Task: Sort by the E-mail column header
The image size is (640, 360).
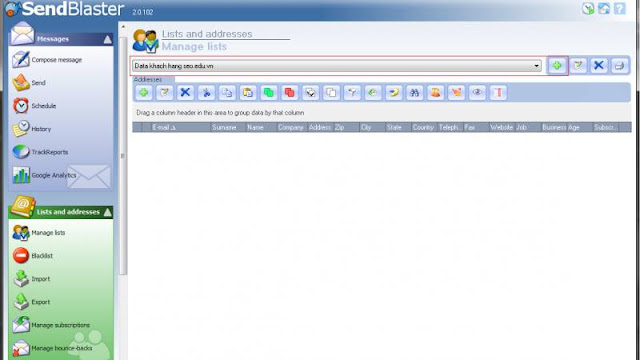Action: click(176, 127)
